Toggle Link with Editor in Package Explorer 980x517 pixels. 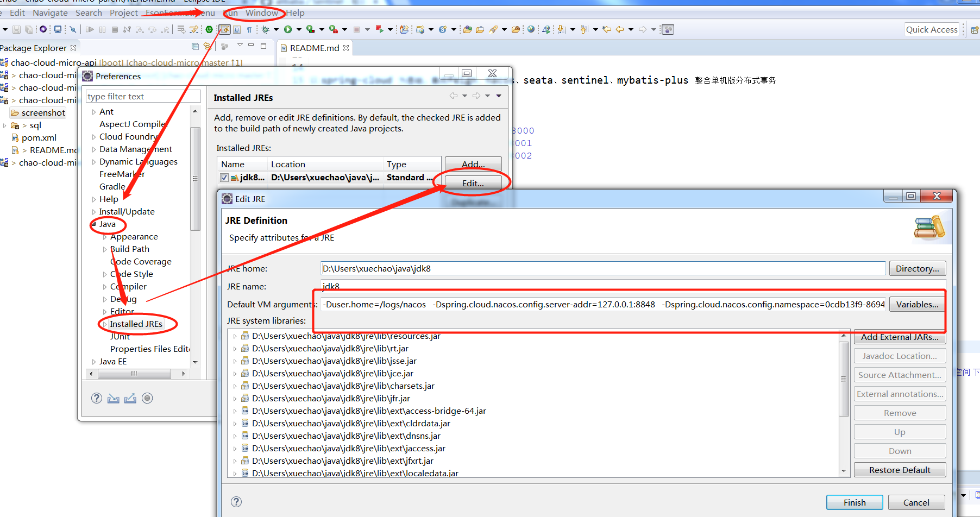coord(207,47)
